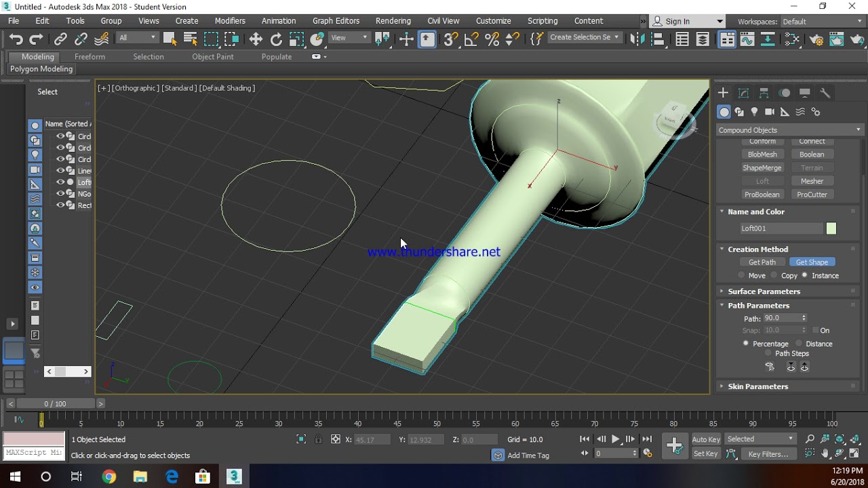
Task: Click the Mirror tool icon
Action: coord(637,39)
